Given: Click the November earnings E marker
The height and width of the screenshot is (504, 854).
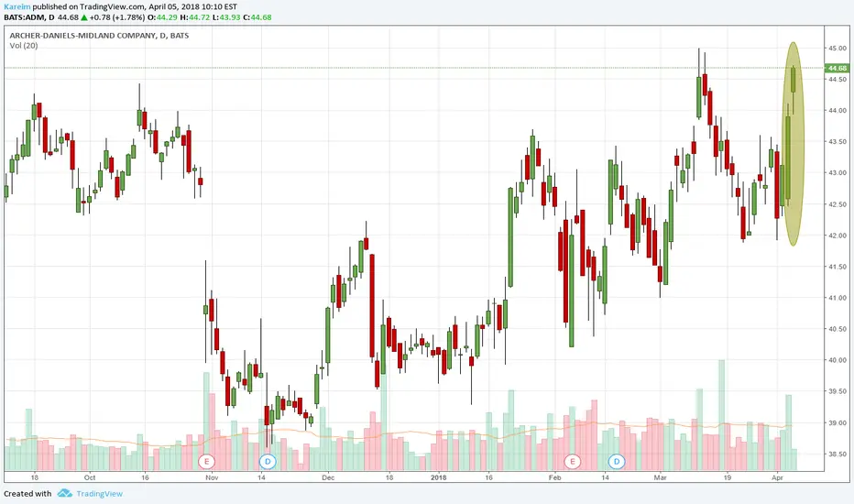Looking at the screenshot, I should (x=206, y=462).
